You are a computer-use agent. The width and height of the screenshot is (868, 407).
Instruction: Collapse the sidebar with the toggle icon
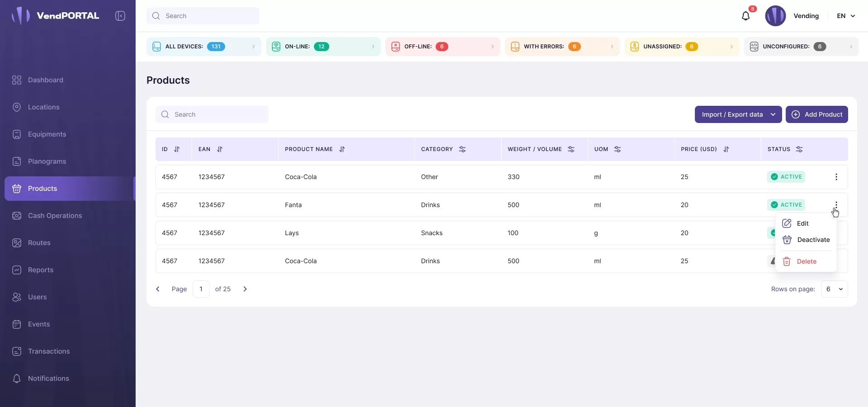point(120,16)
